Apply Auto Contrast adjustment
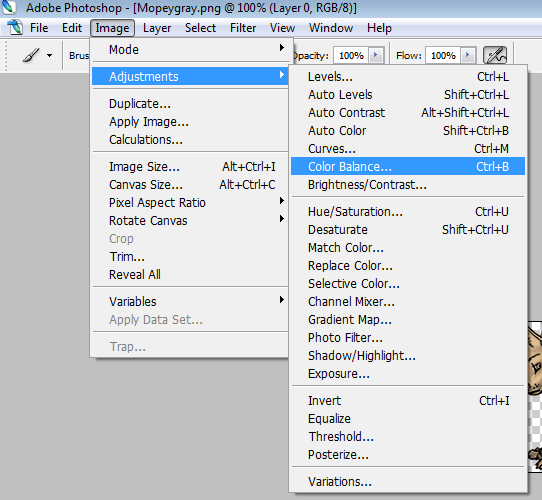The image size is (542, 500). coord(408,113)
